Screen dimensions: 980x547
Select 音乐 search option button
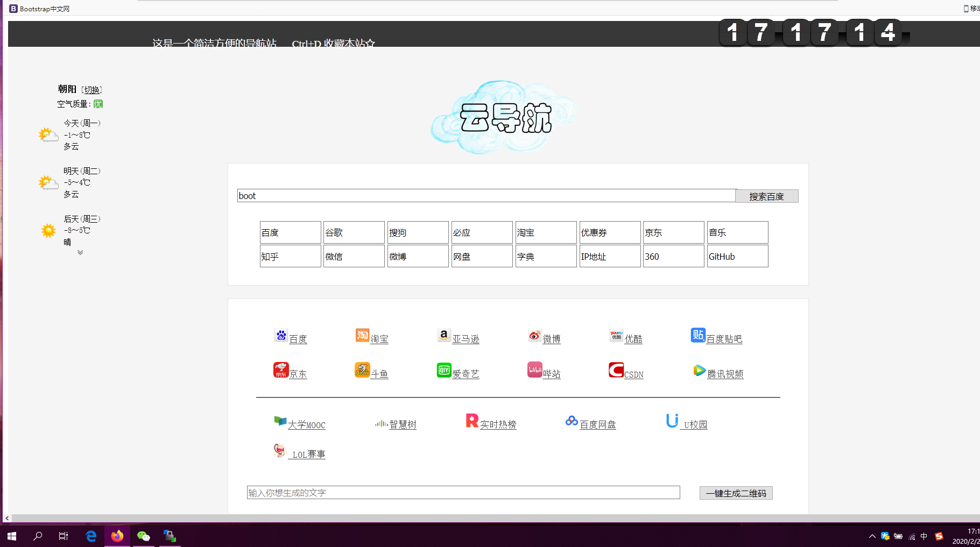click(738, 232)
